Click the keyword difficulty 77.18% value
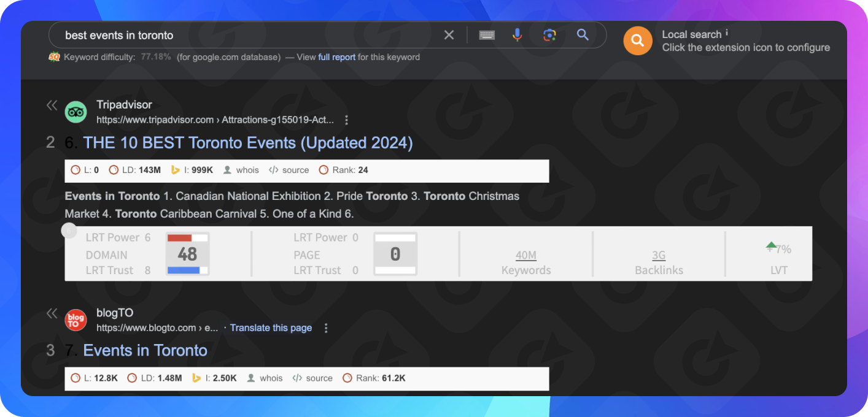This screenshot has height=417, width=868. [x=156, y=57]
